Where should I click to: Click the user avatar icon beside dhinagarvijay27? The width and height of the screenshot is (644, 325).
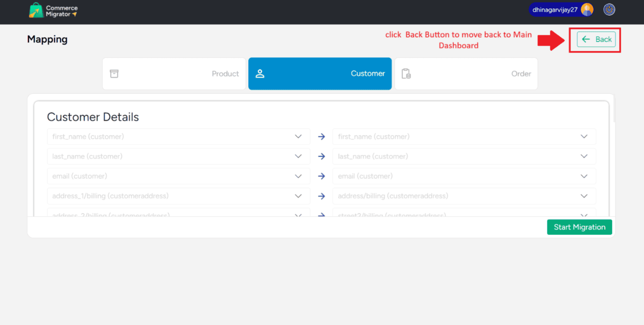[x=587, y=10]
